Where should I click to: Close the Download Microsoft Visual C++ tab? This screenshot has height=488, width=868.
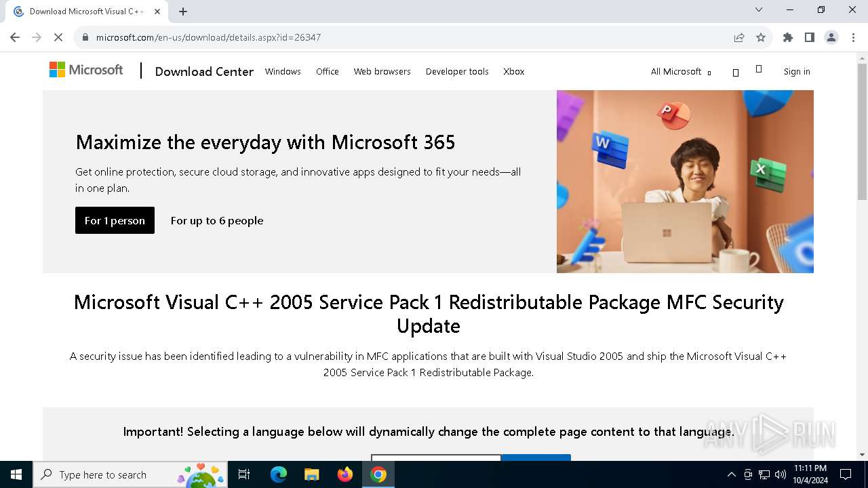click(158, 11)
